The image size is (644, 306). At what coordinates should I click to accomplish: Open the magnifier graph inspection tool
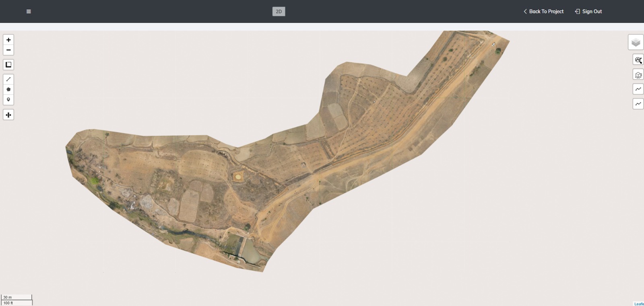click(638, 60)
